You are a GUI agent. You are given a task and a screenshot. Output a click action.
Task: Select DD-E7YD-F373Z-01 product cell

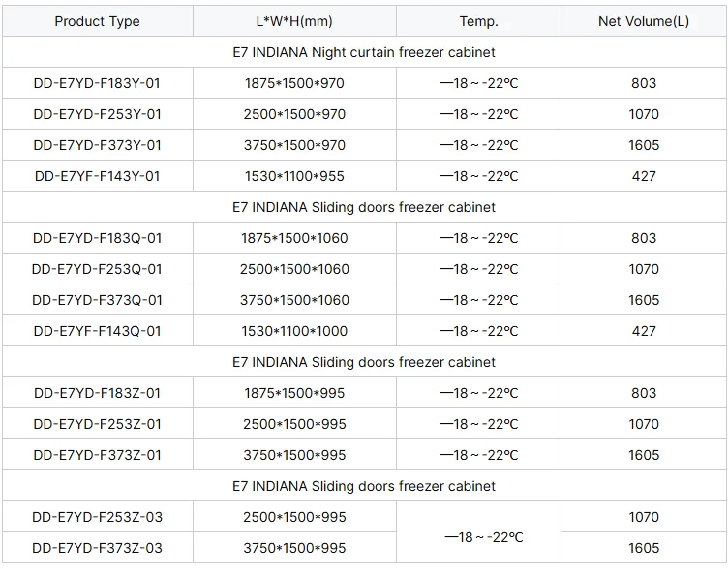coord(98,455)
